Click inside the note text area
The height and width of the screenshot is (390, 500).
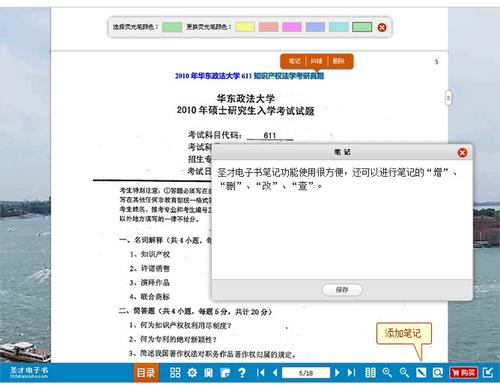342,220
